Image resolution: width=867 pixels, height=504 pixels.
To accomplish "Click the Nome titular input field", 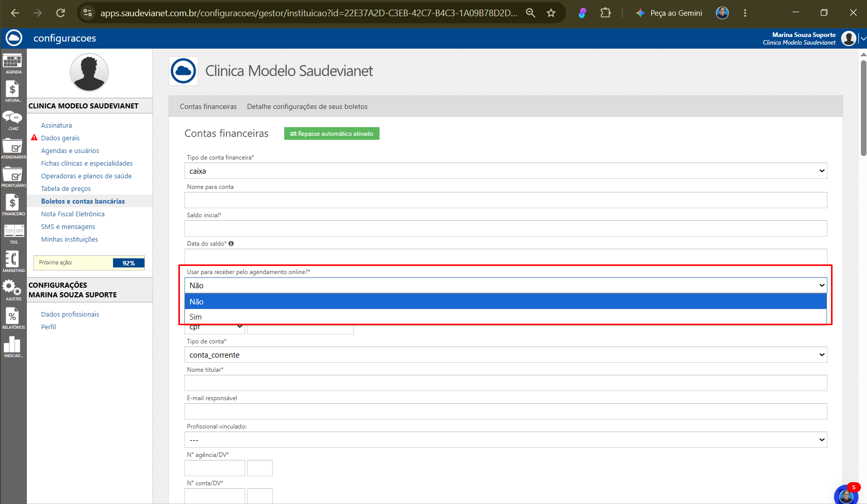I will (x=506, y=383).
